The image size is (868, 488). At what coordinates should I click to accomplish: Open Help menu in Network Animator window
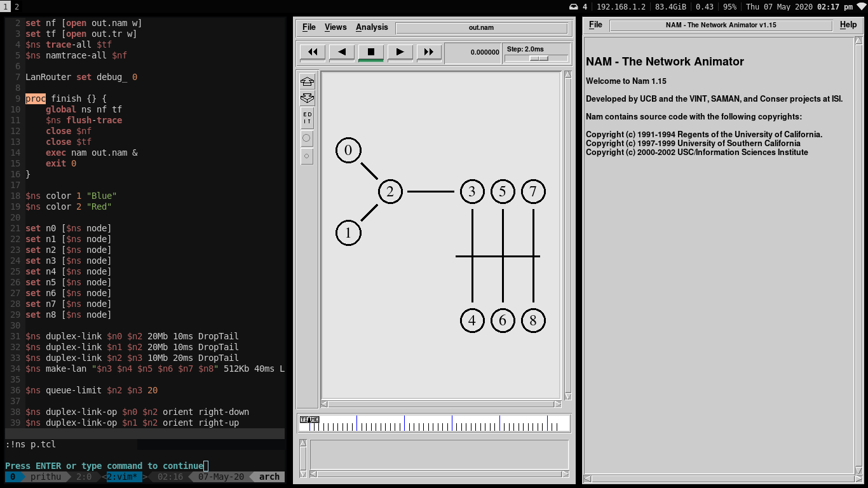click(x=848, y=25)
